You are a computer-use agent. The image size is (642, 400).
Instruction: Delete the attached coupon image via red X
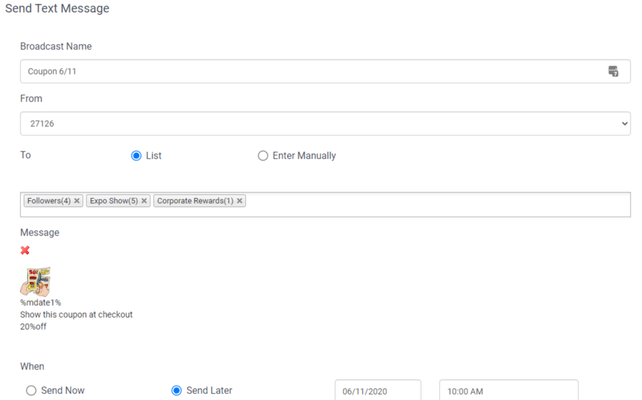tap(25, 250)
